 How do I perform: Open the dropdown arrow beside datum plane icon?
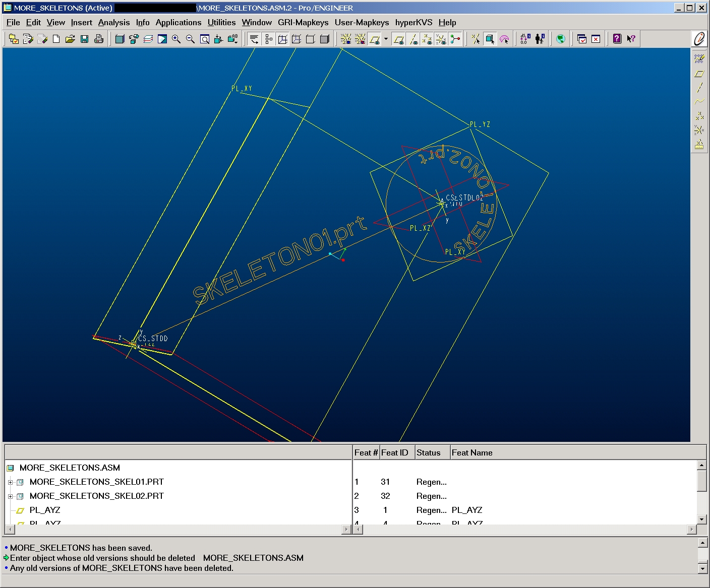point(386,39)
